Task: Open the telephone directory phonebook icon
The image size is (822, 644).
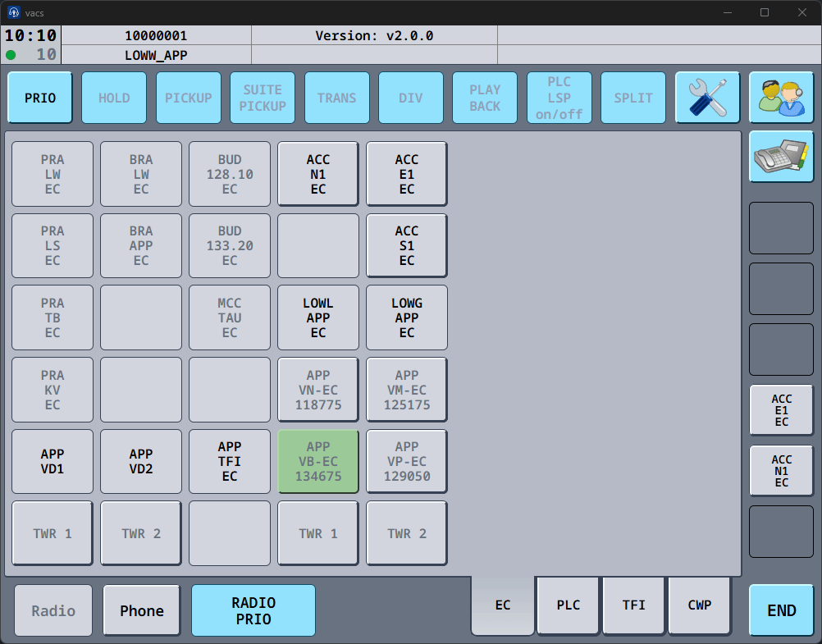Action: (781, 157)
